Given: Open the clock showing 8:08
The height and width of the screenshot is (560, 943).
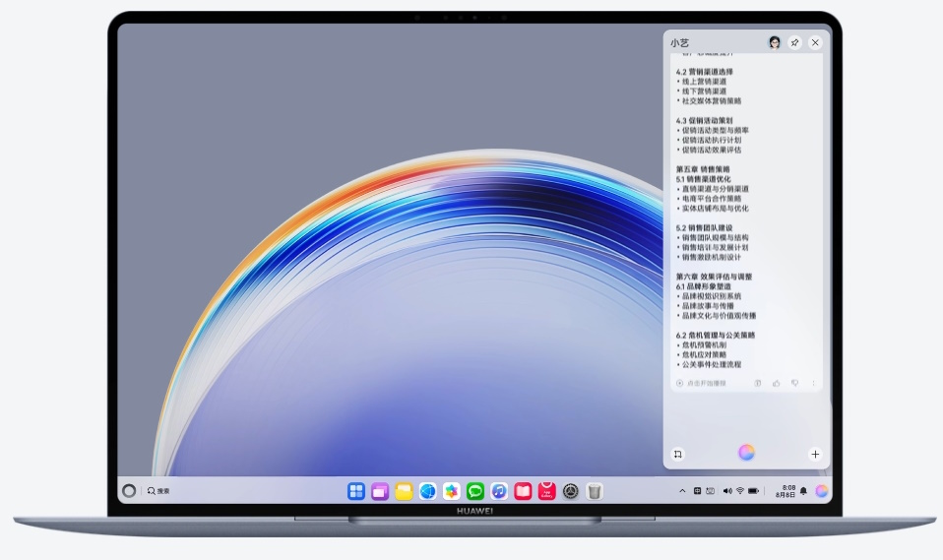Looking at the screenshot, I should pos(786,491).
